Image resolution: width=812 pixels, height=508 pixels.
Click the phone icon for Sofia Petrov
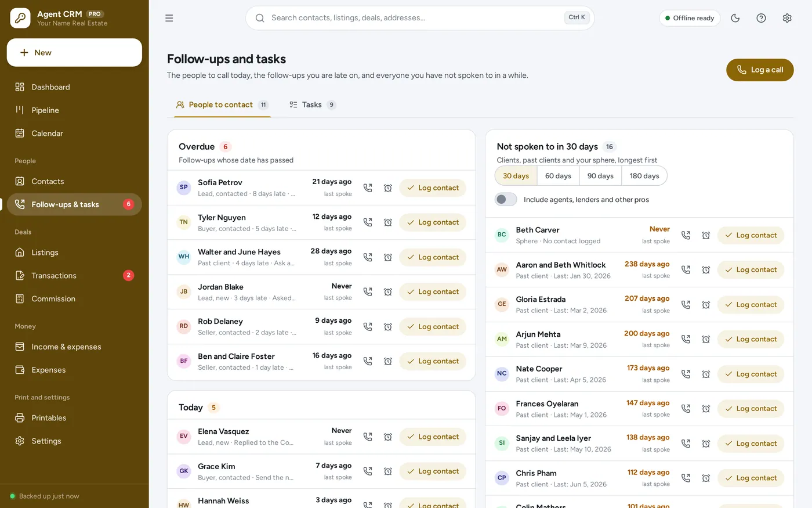click(x=368, y=188)
